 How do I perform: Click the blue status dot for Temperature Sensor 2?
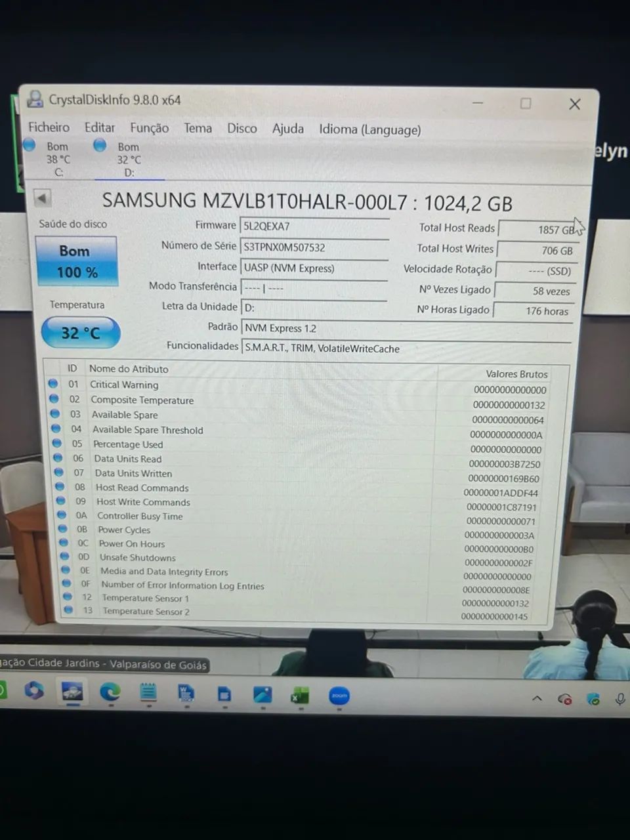(68, 610)
